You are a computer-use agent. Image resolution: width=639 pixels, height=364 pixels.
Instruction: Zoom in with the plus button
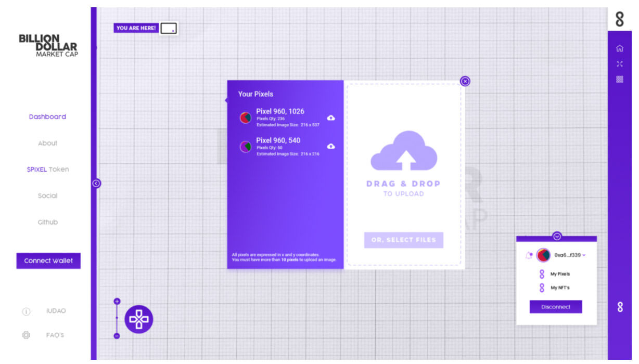click(x=117, y=301)
